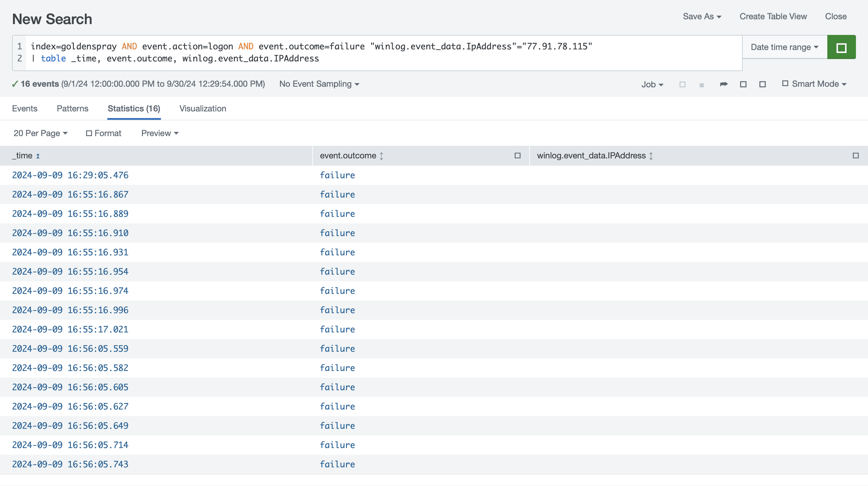Image resolution: width=868 pixels, height=486 pixels.
Task: Open the Preview dropdown
Action: coord(160,133)
